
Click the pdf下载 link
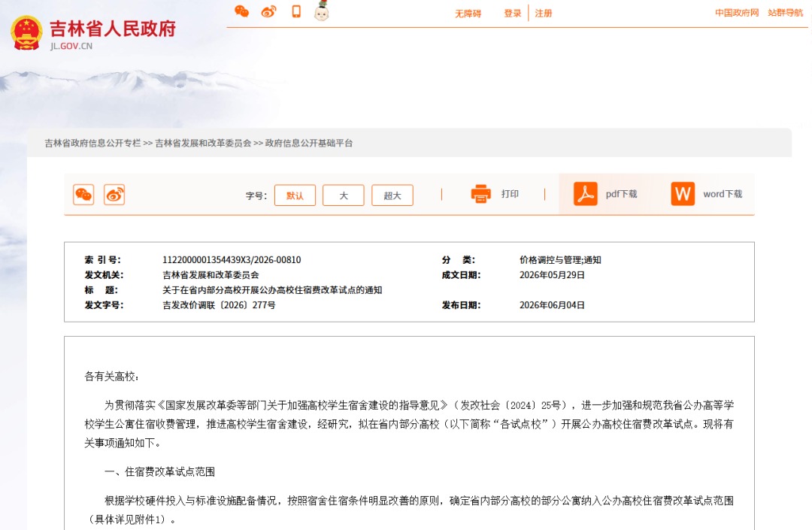click(x=622, y=194)
